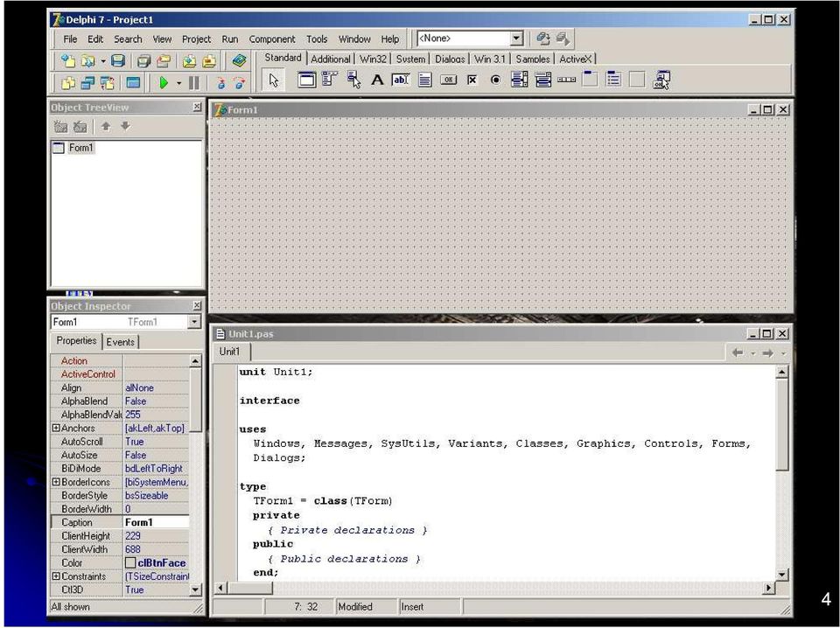The image size is (840, 628).
Task: Open the Project menu
Action: (x=196, y=39)
